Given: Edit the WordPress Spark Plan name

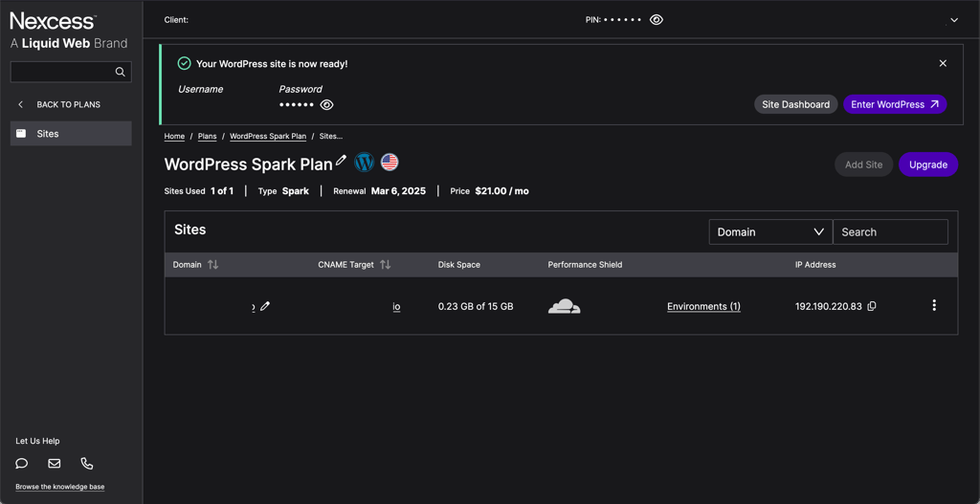Looking at the screenshot, I should 341,161.
